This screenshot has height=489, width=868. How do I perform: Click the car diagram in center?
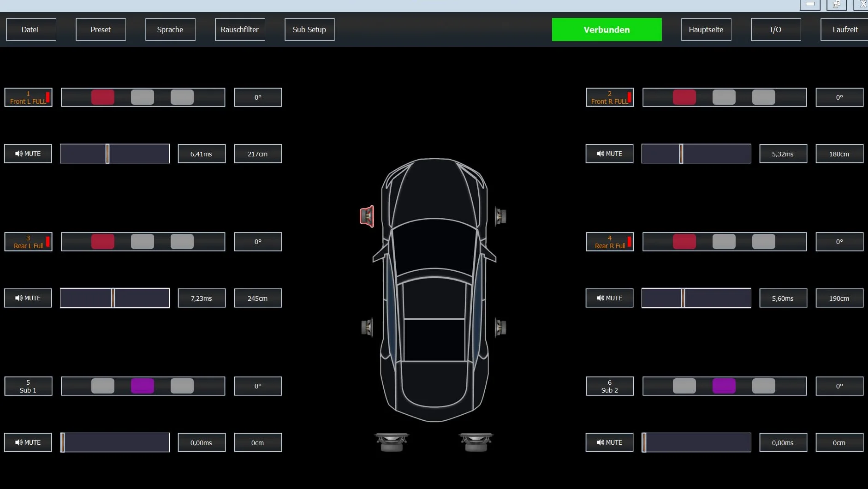click(x=434, y=290)
